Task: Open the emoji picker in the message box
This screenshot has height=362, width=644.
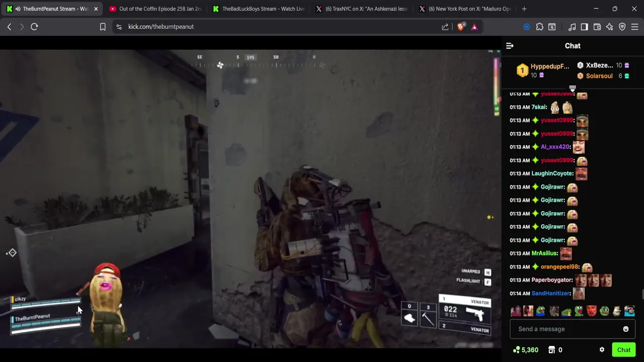Action: coord(626,329)
